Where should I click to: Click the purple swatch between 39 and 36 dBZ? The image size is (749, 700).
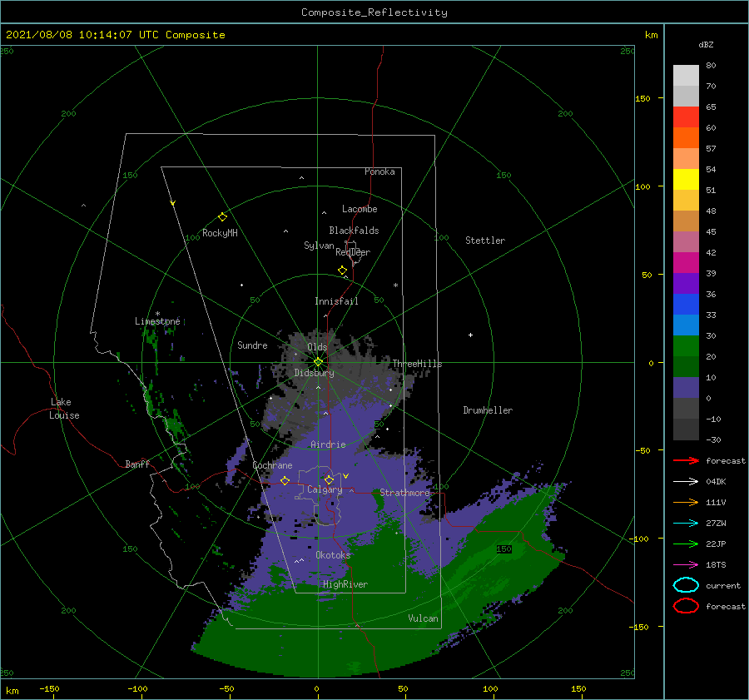(x=686, y=283)
